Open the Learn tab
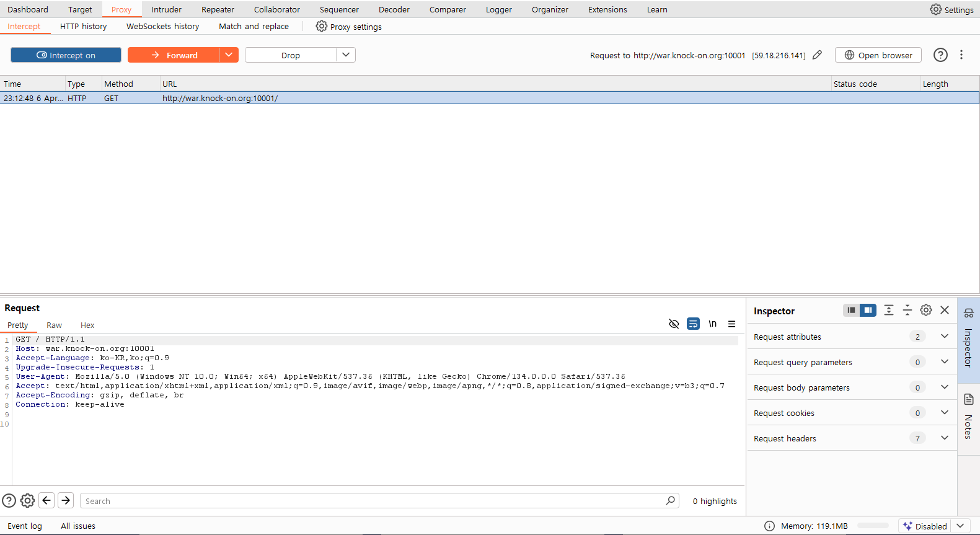The width and height of the screenshot is (980, 535). [x=657, y=9]
